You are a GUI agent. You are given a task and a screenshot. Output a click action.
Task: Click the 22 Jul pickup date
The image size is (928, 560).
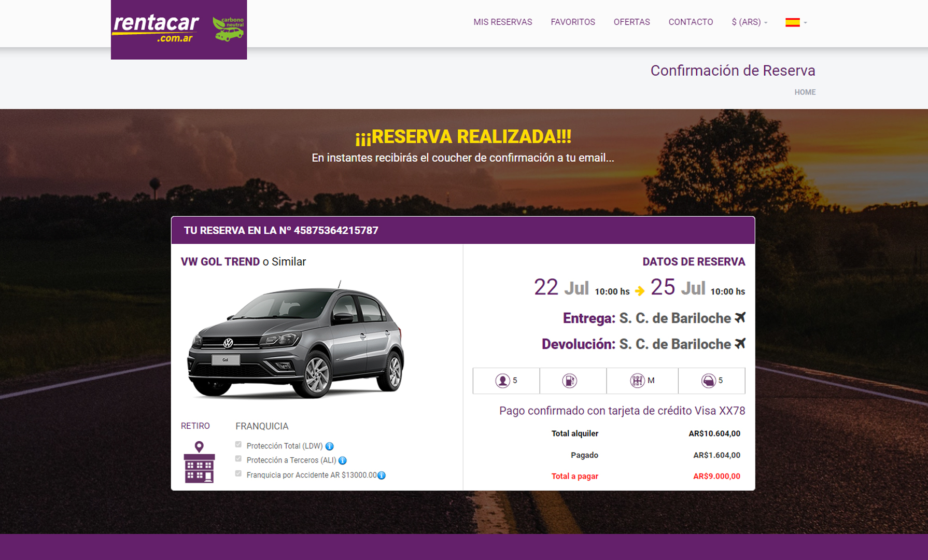tap(561, 287)
